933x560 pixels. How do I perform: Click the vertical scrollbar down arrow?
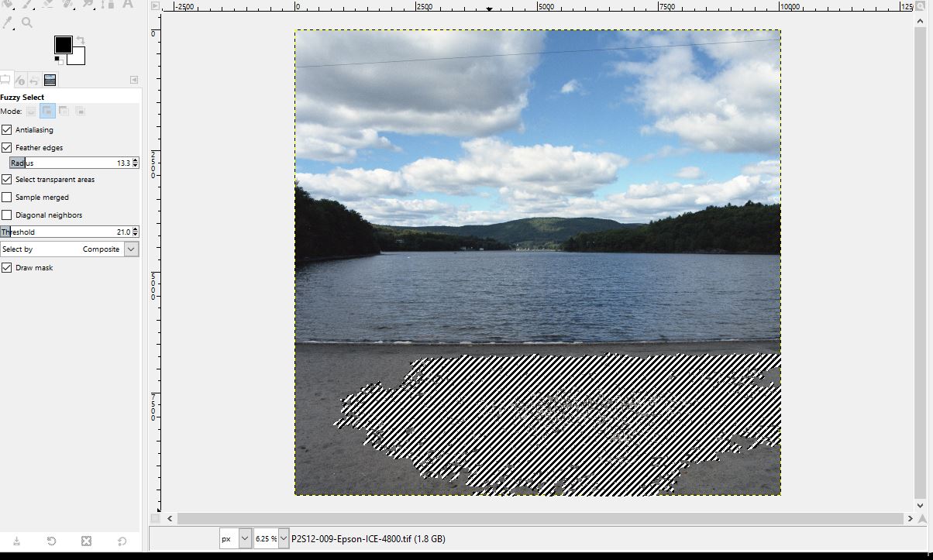921,505
